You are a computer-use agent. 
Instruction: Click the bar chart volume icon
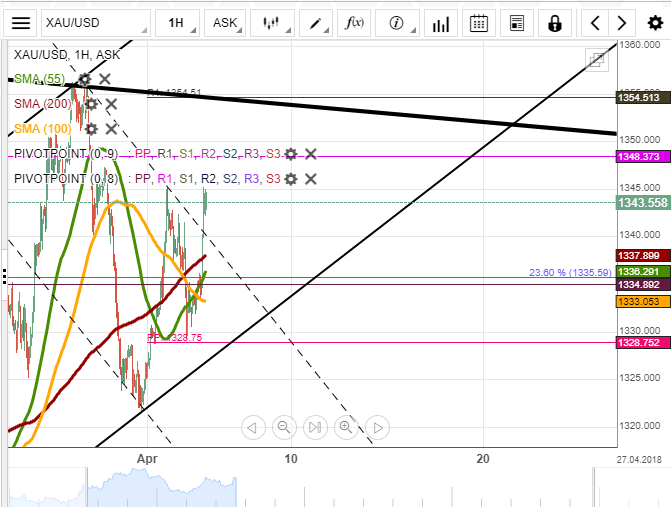pos(441,23)
